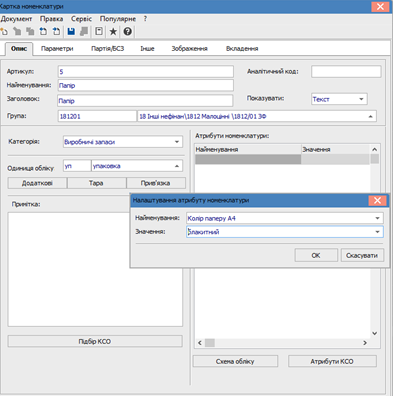The image size is (393, 396).
Task: Click the second blue-arrow document icon
Action: tap(57, 32)
